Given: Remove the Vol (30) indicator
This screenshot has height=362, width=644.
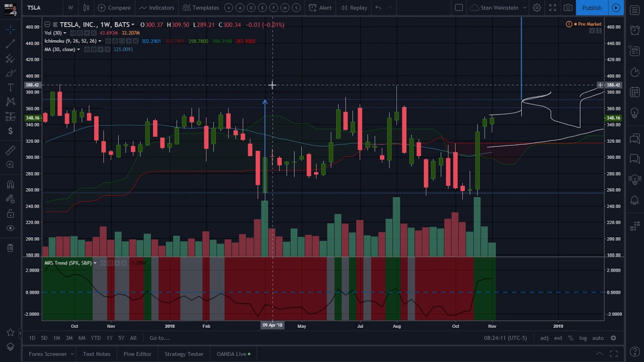Looking at the screenshot, I should (93, 33).
